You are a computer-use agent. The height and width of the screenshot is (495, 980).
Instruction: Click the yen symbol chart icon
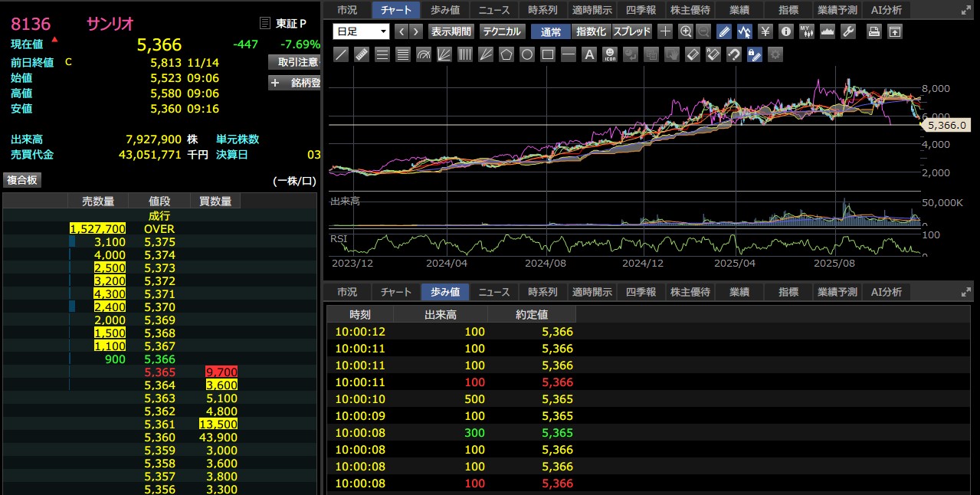(765, 31)
